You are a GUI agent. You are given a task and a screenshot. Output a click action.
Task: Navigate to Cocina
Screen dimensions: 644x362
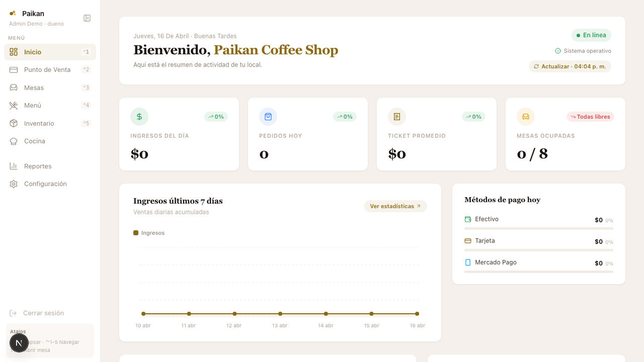click(50, 141)
